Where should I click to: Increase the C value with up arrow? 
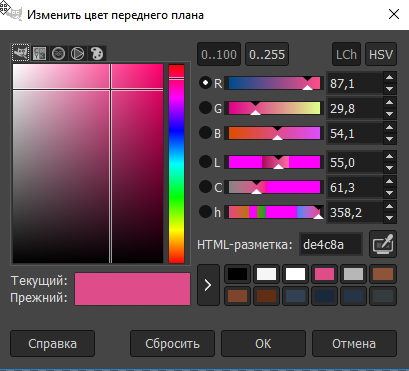(389, 182)
